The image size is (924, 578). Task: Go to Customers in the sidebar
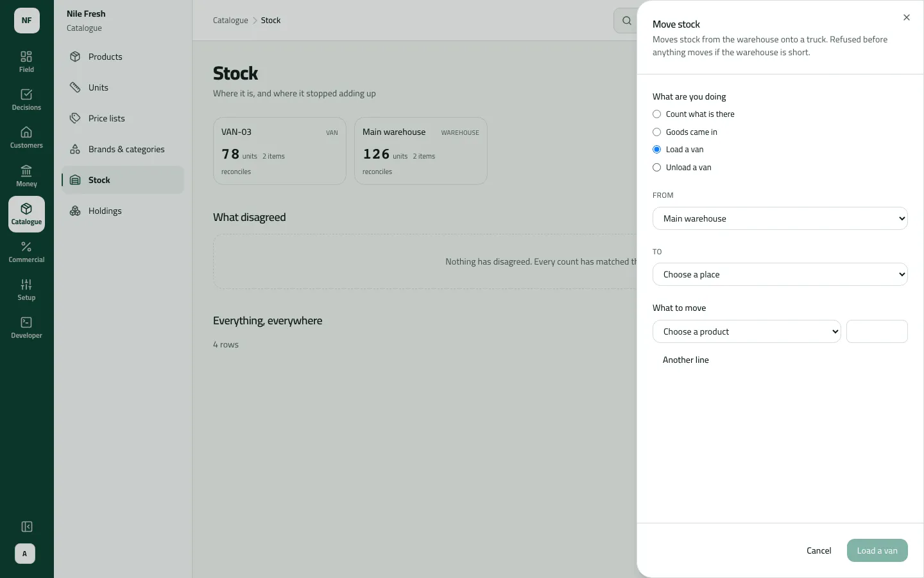tap(26, 137)
